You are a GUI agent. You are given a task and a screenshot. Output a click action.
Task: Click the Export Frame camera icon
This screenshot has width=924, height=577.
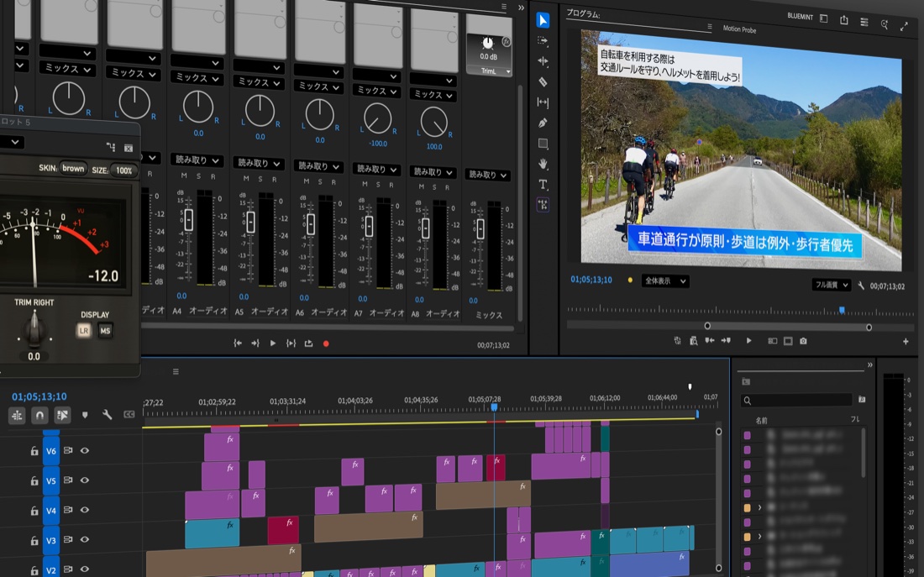coord(803,341)
